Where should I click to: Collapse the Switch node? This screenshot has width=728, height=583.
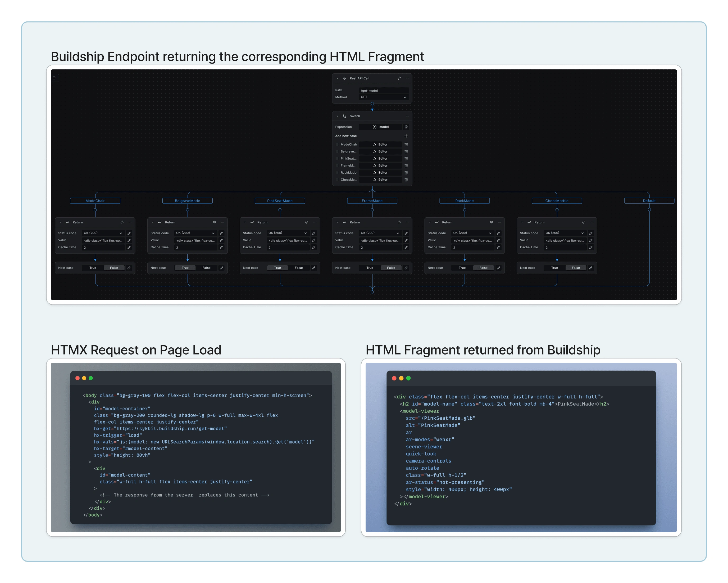[x=337, y=116]
